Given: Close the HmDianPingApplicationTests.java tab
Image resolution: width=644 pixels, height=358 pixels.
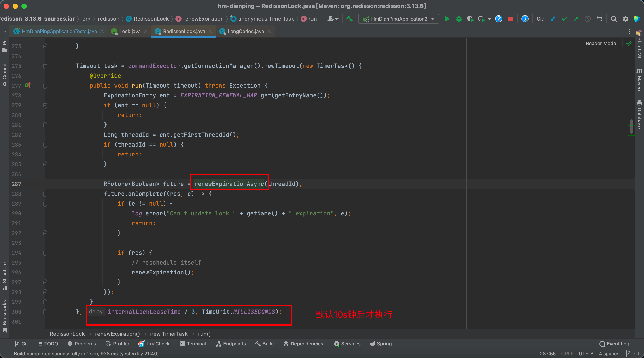Looking at the screenshot, I should (x=102, y=31).
